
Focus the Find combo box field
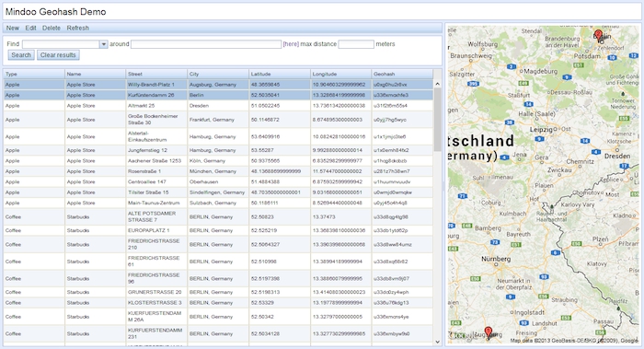(x=61, y=44)
